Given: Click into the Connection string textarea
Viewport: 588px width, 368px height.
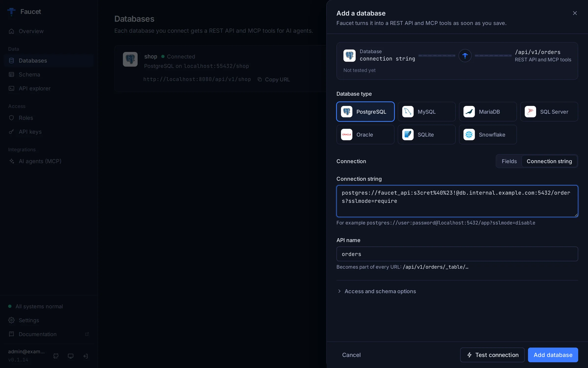Looking at the screenshot, I should point(457,201).
